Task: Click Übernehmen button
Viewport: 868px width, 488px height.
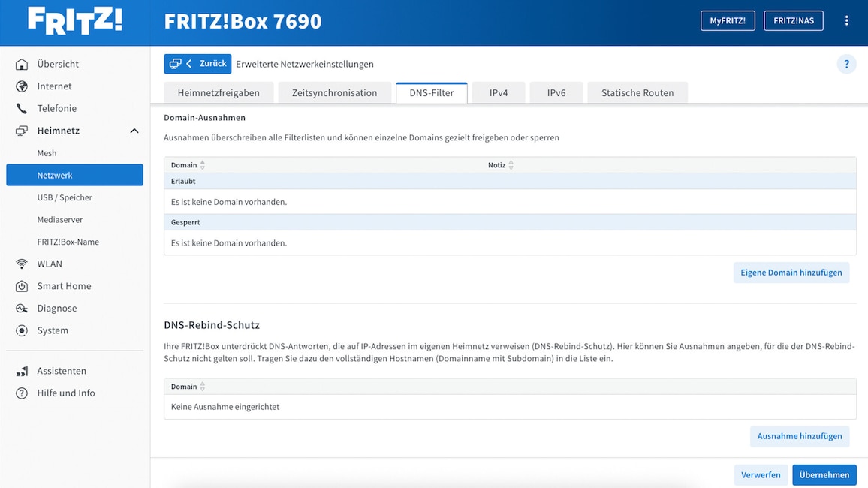Action: 824,474
